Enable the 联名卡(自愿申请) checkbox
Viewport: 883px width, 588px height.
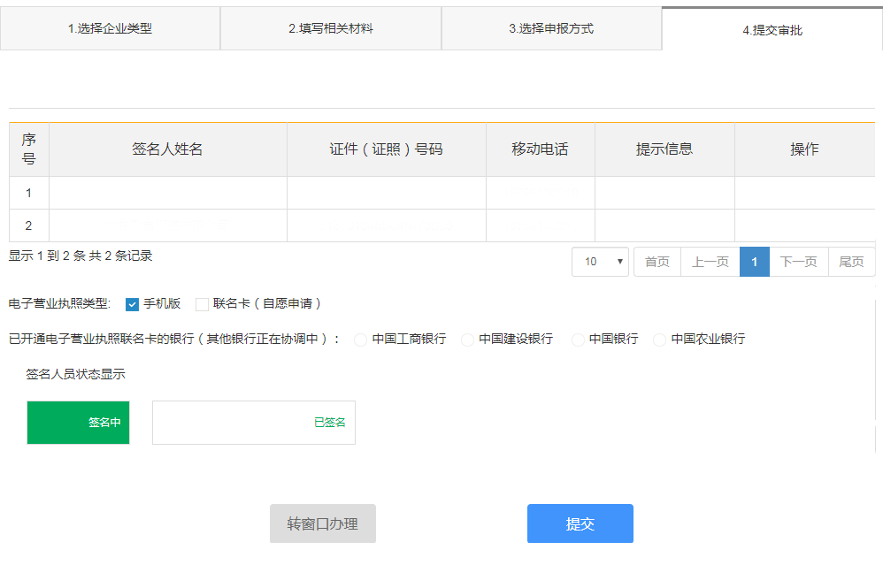[202, 304]
